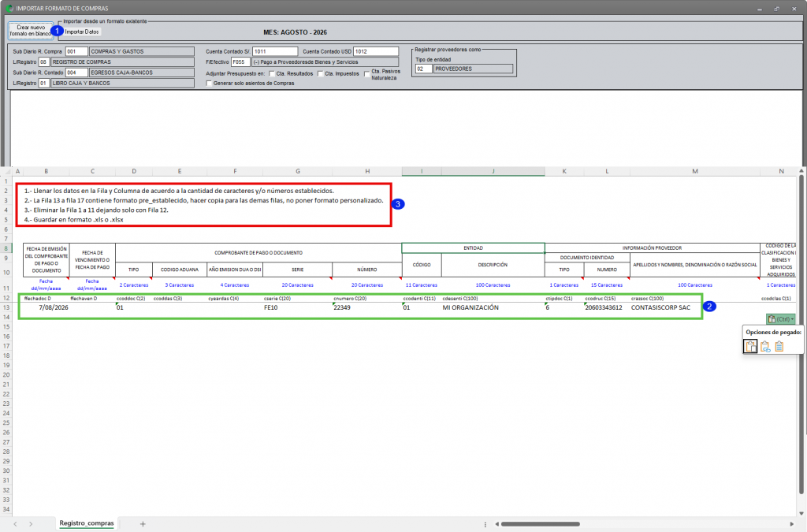Click horizontal scrollbar left arrow

click(x=496, y=524)
